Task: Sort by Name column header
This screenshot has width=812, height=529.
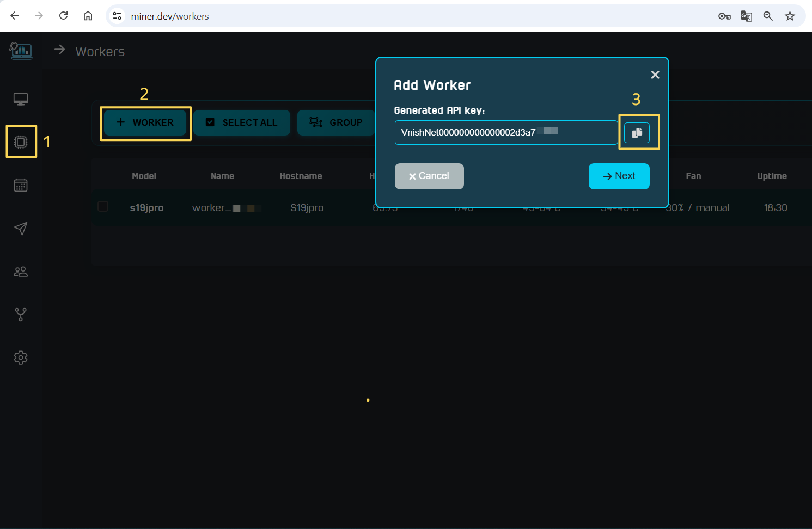Action: (222, 176)
